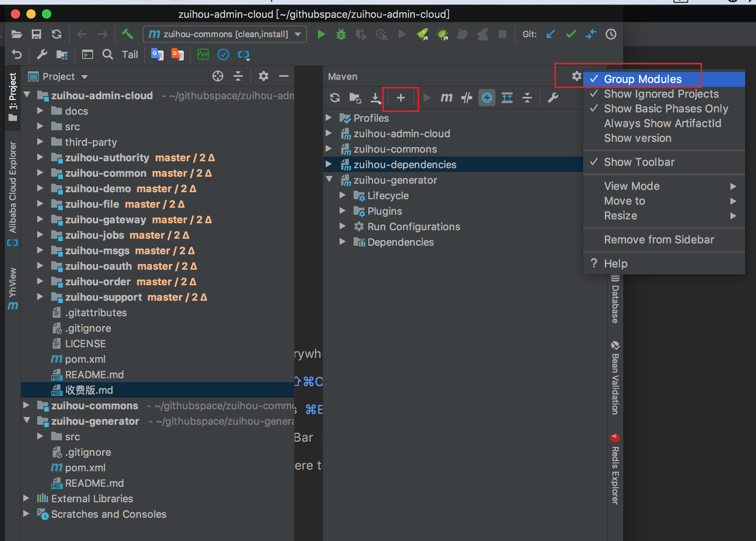This screenshot has width=756, height=541.
Task: Select LICENSE file in project tree
Action: tap(85, 344)
